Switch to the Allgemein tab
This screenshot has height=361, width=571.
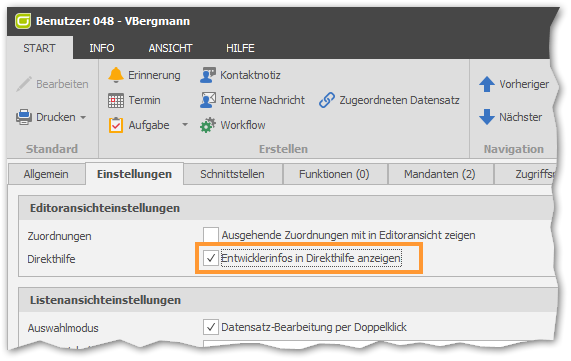(x=46, y=174)
